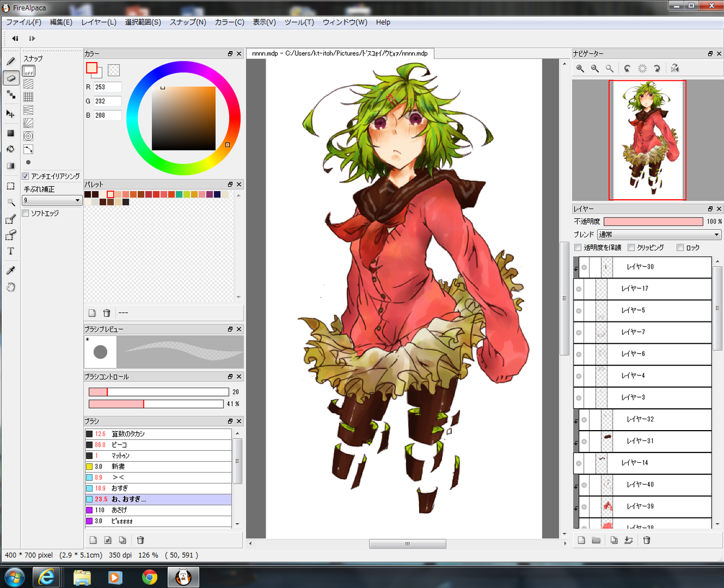
Task: Click zoom in icon in Navigator
Action: tap(580, 68)
